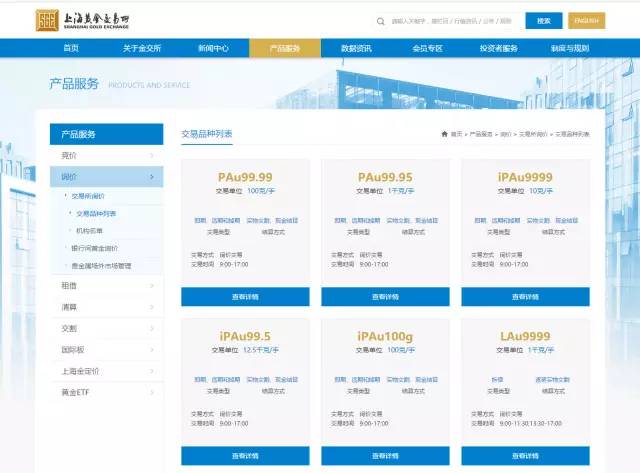View details button for PAu99.99
This screenshot has height=473, width=640.
tap(245, 297)
